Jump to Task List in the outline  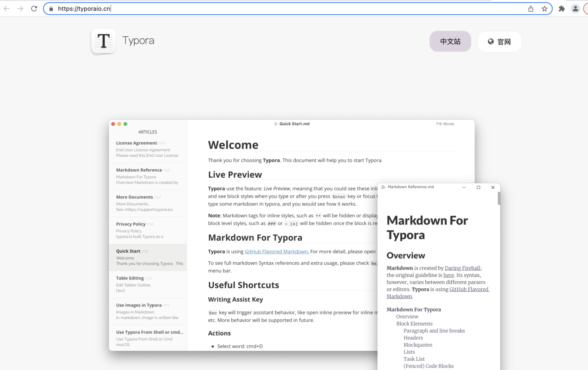click(414, 359)
